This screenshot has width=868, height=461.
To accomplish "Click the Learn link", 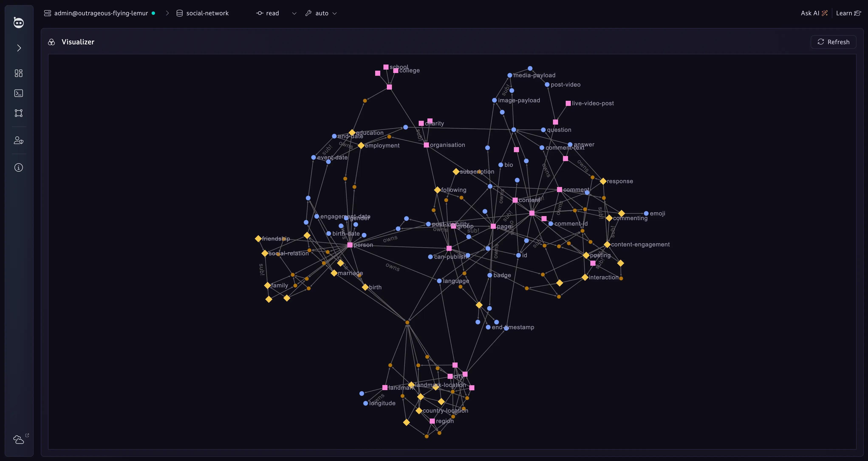I will (848, 13).
